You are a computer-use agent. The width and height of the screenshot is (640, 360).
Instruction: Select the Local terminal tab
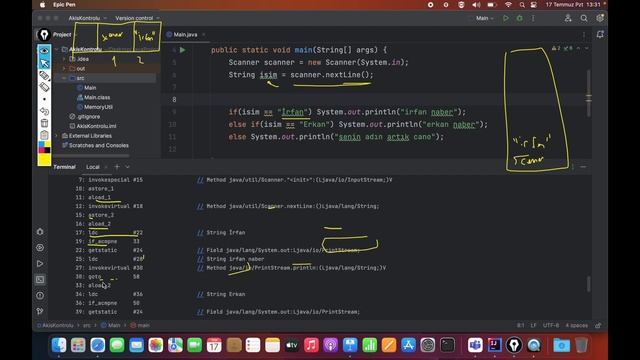point(93,167)
